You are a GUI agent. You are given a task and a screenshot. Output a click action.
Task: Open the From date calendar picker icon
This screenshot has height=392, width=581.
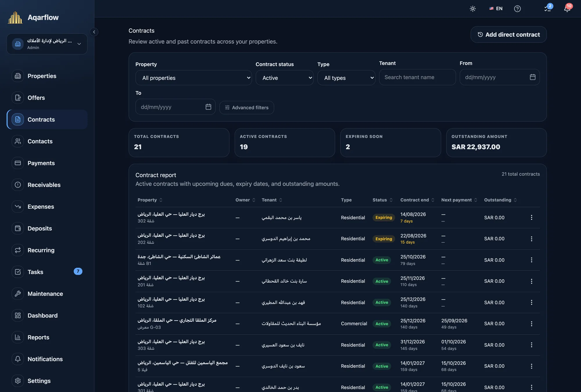[532, 77]
